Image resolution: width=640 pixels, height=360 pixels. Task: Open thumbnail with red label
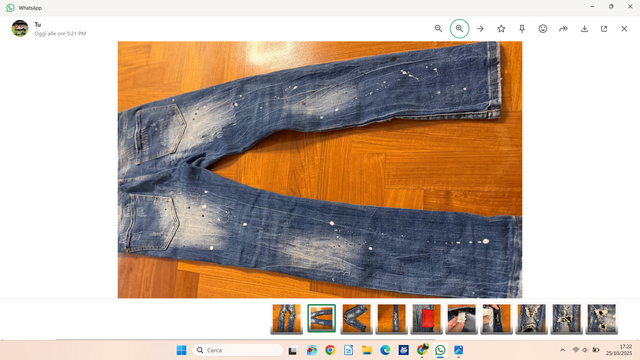click(427, 318)
